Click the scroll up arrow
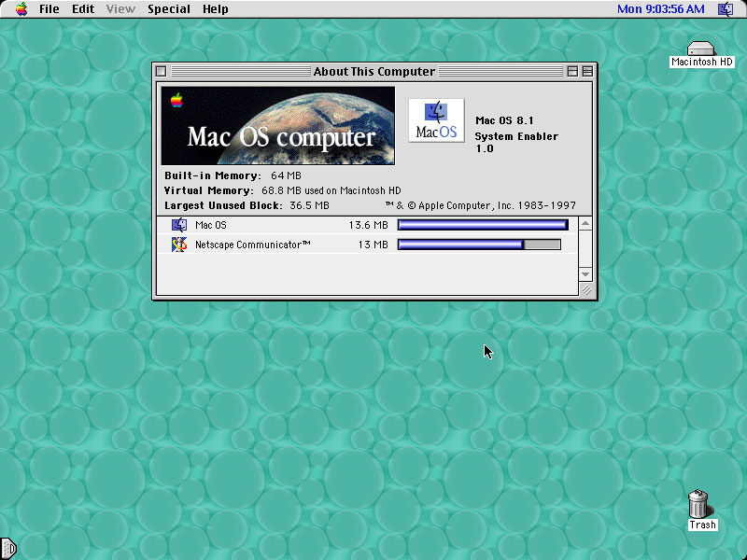 (x=585, y=223)
